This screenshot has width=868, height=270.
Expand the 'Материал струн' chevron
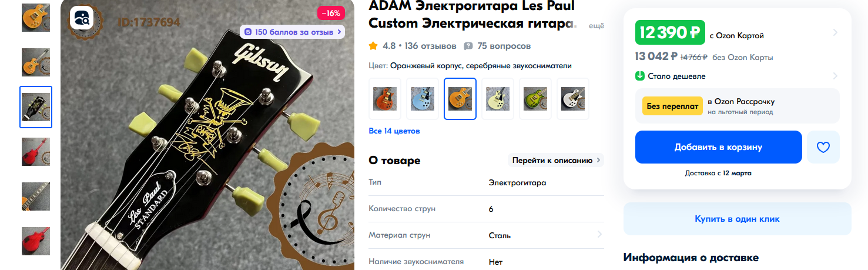[599, 235]
